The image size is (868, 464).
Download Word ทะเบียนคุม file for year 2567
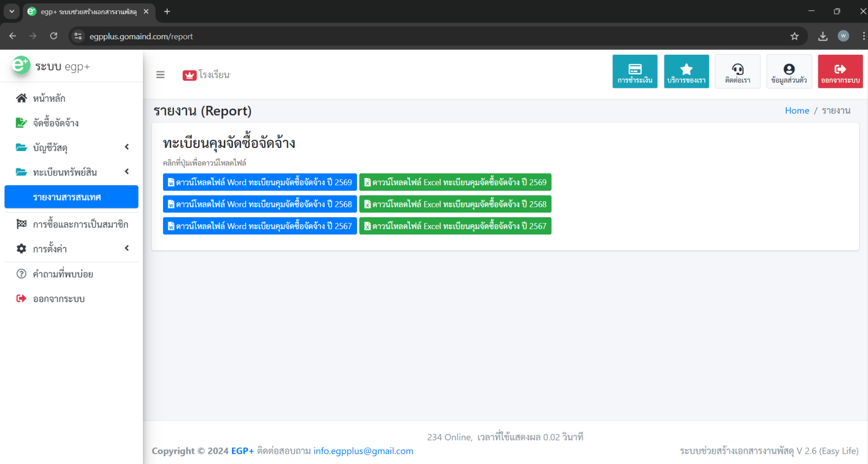260,226
